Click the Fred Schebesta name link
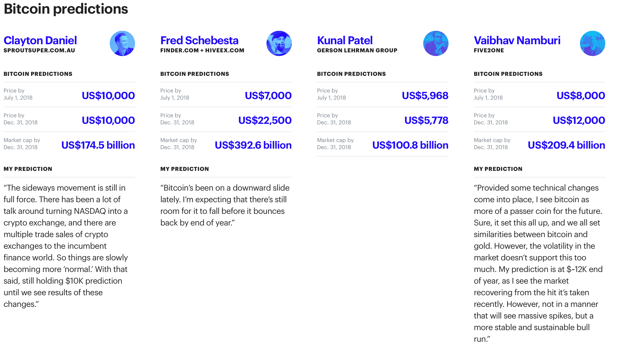The image size is (625, 364). click(199, 40)
